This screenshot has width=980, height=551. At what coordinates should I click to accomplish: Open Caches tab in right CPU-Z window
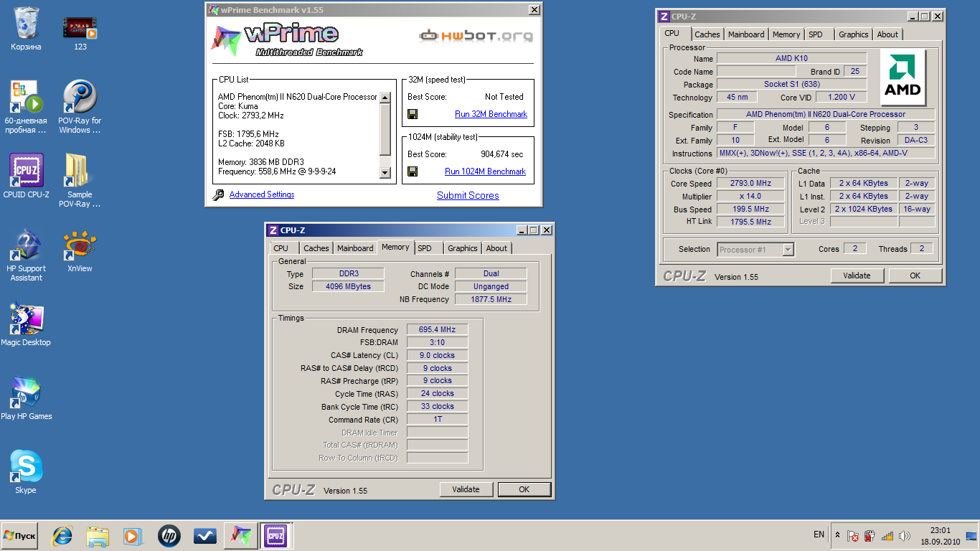click(x=707, y=34)
